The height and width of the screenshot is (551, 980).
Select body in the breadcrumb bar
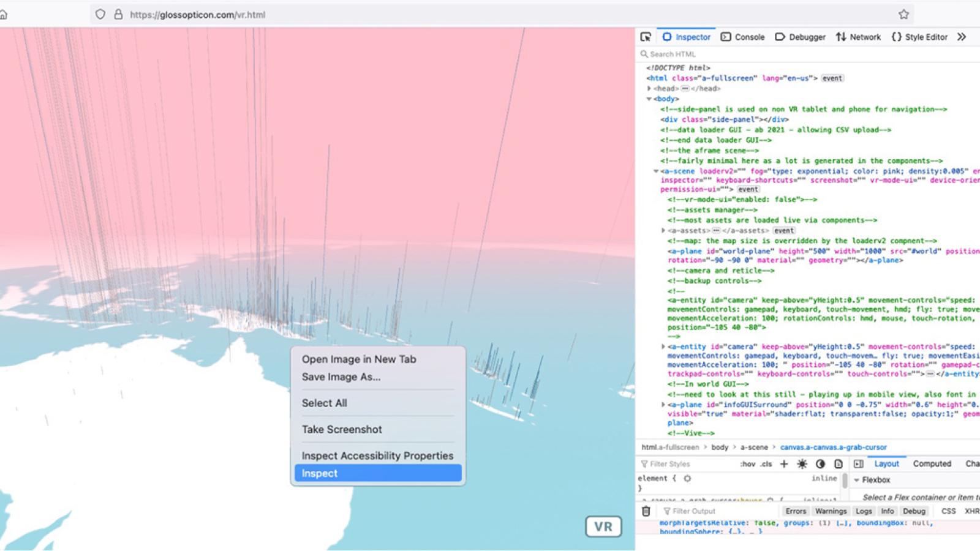[x=720, y=447]
